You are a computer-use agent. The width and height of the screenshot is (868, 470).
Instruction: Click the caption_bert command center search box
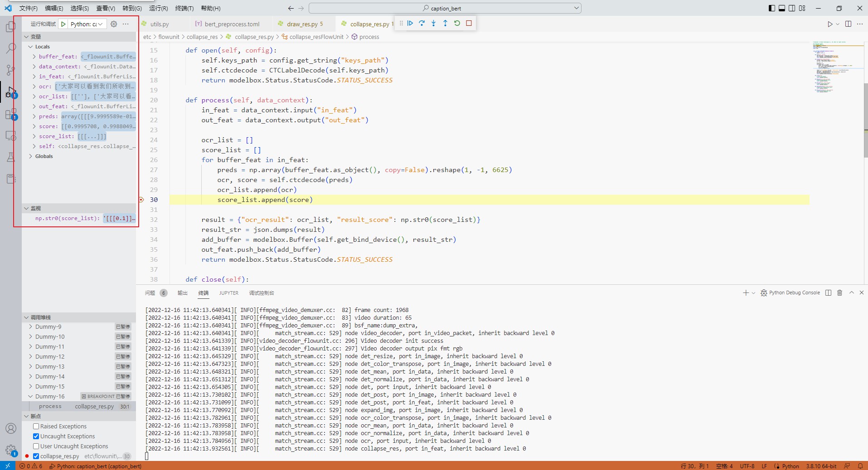pyautogui.click(x=445, y=8)
